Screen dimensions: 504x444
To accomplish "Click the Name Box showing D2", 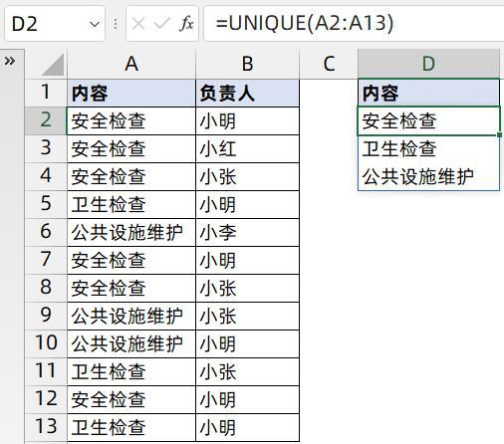I will [55, 24].
